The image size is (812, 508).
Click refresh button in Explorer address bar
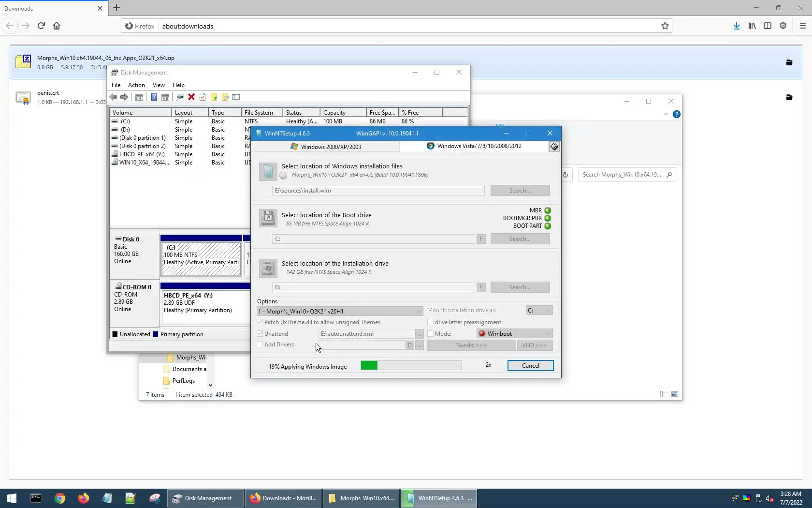(x=565, y=175)
